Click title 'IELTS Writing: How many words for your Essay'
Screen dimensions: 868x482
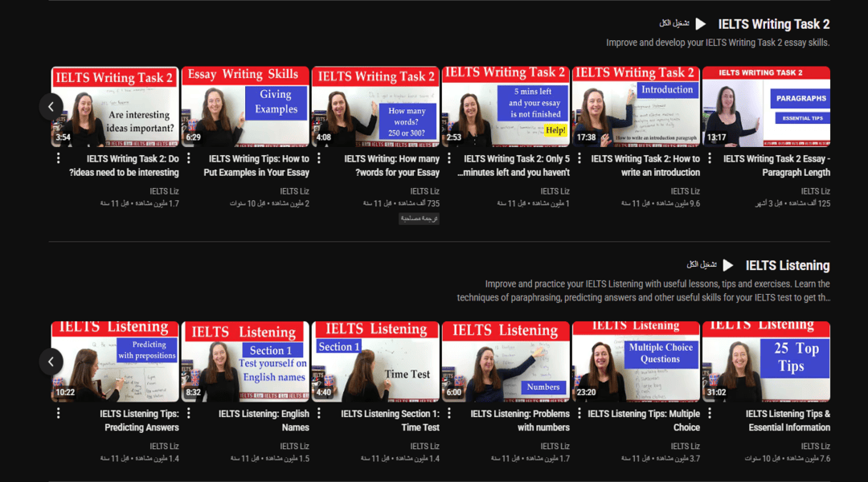click(391, 165)
